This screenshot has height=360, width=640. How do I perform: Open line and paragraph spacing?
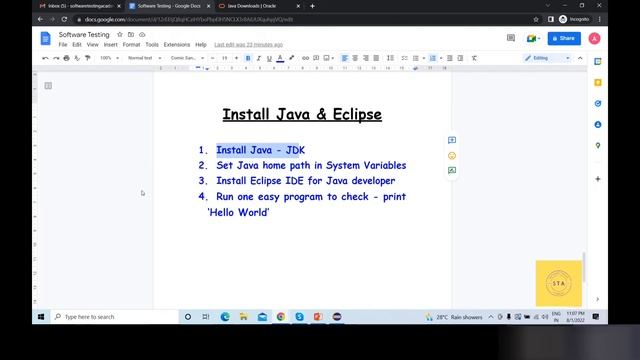tap(390, 58)
